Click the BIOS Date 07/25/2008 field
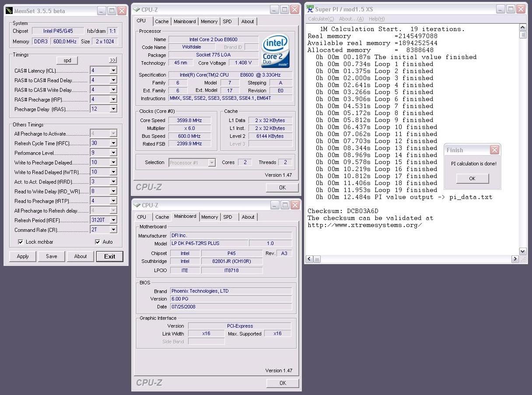This screenshot has width=532, height=395. [231, 307]
